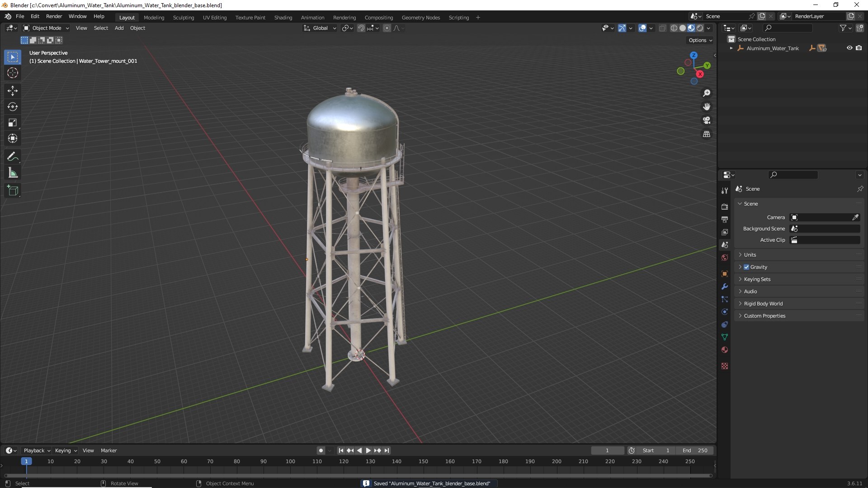Select the Cursor tool in toolbar
The height and width of the screenshot is (488, 868).
tap(13, 73)
